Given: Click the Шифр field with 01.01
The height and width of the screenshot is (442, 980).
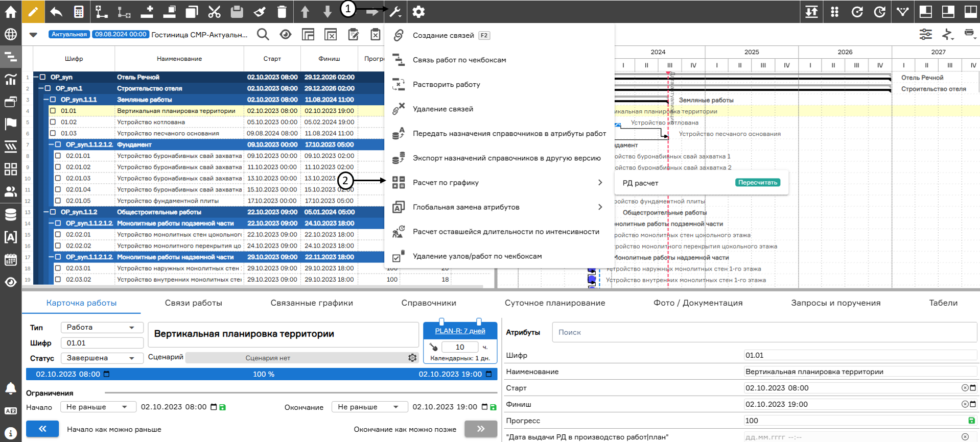Looking at the screenshot, I should coord(102,343).
